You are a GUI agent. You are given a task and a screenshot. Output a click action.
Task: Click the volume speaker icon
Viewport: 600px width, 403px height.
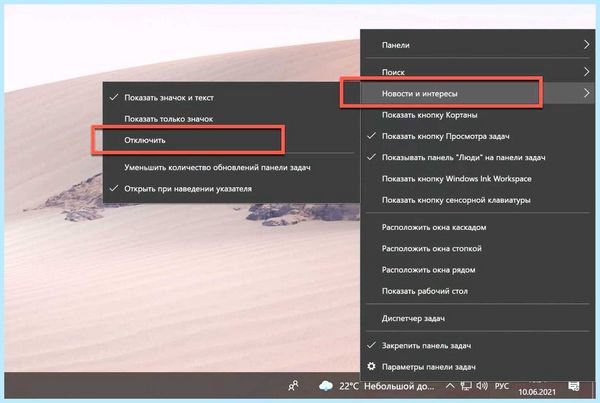482,386
